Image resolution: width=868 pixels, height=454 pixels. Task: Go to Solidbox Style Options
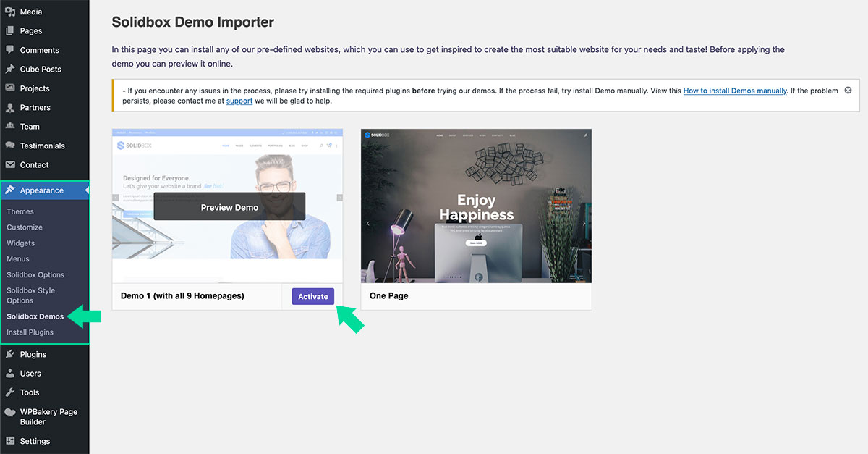(30, 295)
